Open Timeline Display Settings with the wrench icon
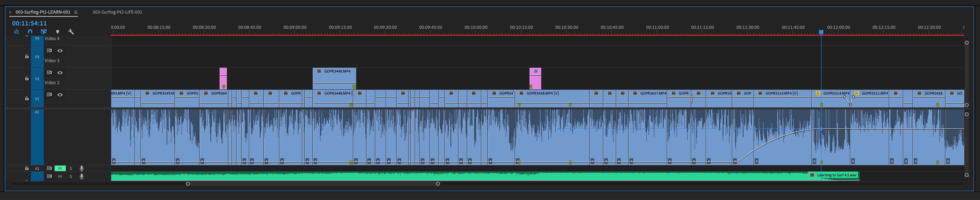 [71, 32]
